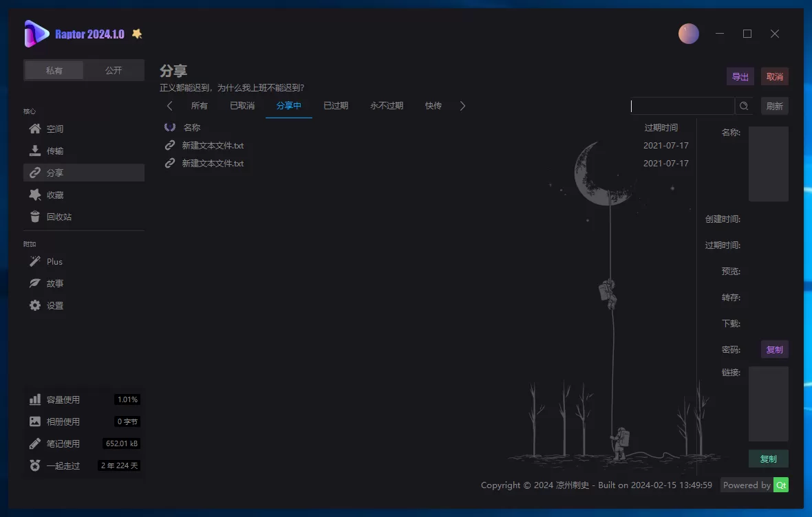
Task: Switch to the 快传 tab
Action: click(433, 105)
